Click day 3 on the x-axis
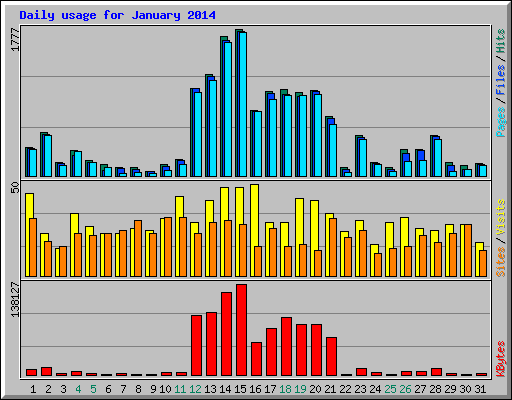 pyautogui.click(x=63, y=389)
